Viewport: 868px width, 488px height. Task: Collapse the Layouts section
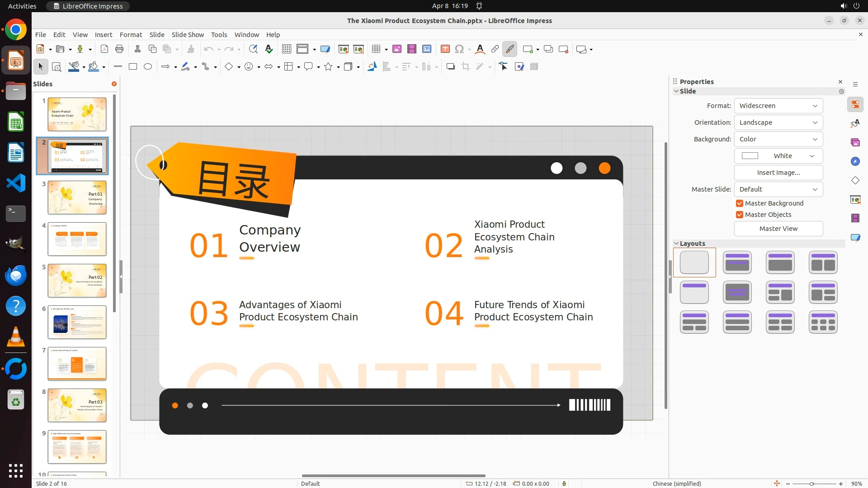coord(676,244)
